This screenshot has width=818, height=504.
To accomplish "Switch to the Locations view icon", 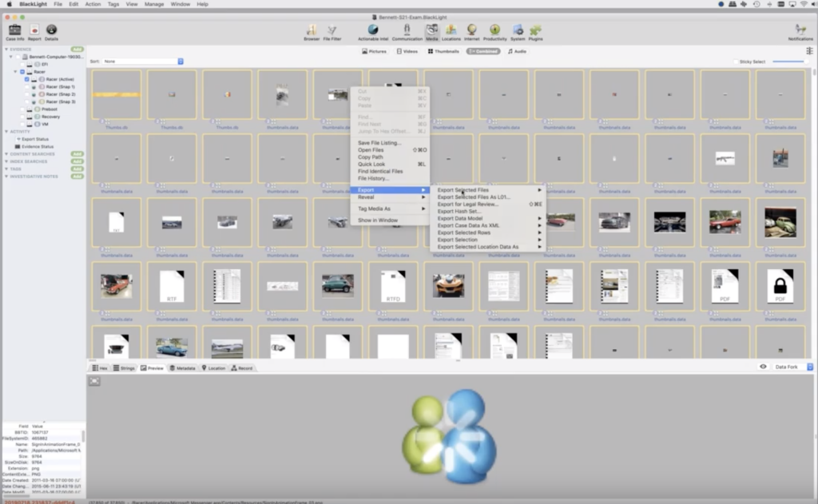I will (x=451, y=30).
